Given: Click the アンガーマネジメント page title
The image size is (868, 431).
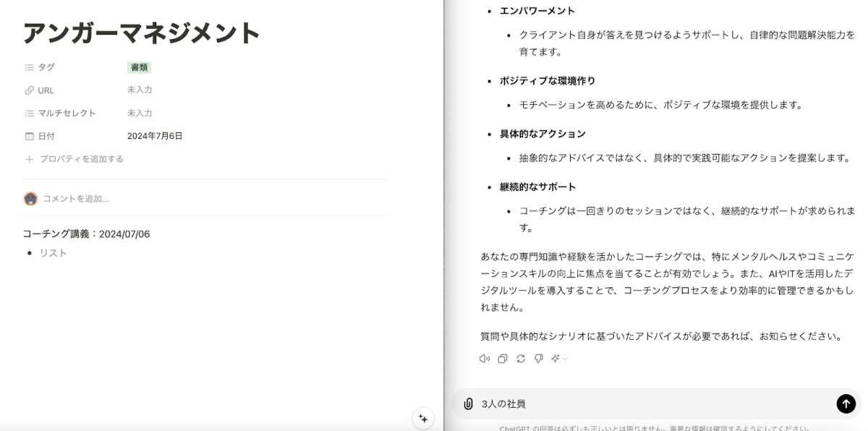Looking at the screenshot, I should 142,33.
